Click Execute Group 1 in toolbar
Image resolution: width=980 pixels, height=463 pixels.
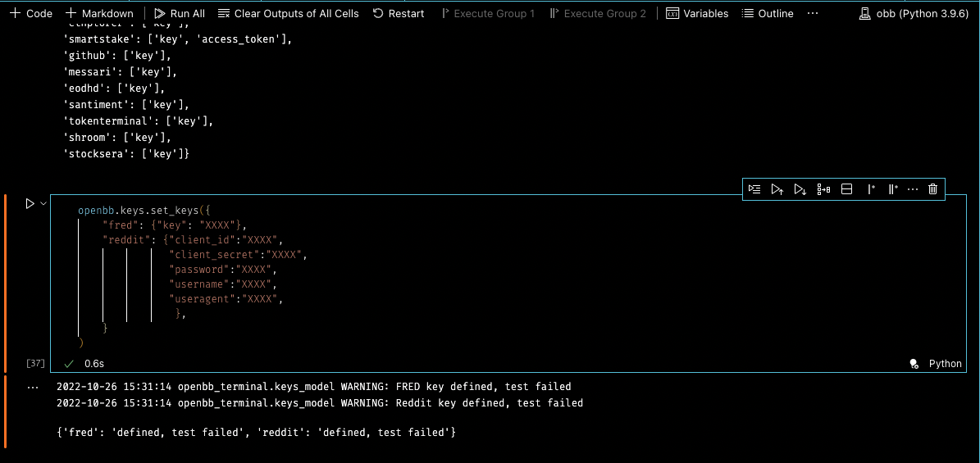pyautogui.click(x=487, y=13)
